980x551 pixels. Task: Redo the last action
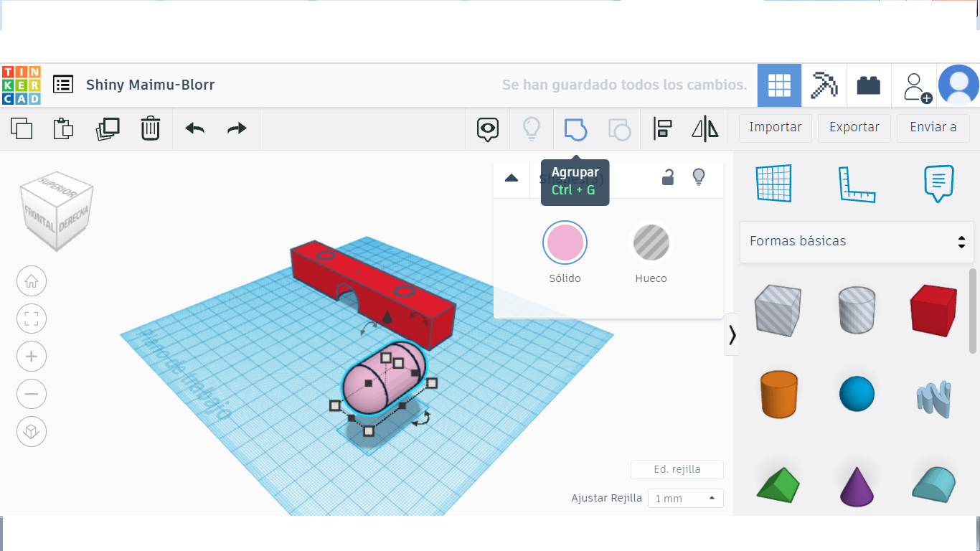pos(237,128)
